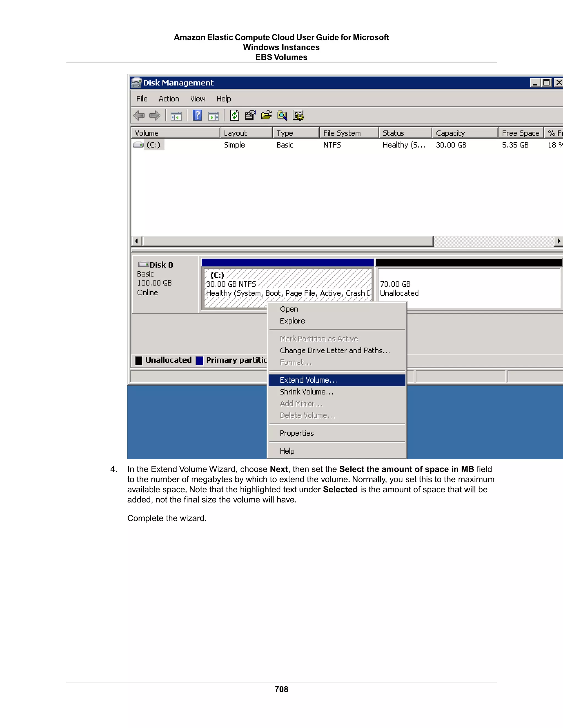Select Shrink Volume in the context menu
The width and height of the screenshot is (563, 728).
point(307,392)
